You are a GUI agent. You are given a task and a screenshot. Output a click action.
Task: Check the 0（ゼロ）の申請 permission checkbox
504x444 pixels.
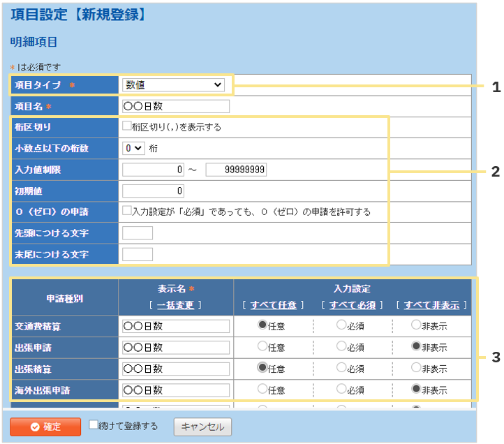pos(127,211)
